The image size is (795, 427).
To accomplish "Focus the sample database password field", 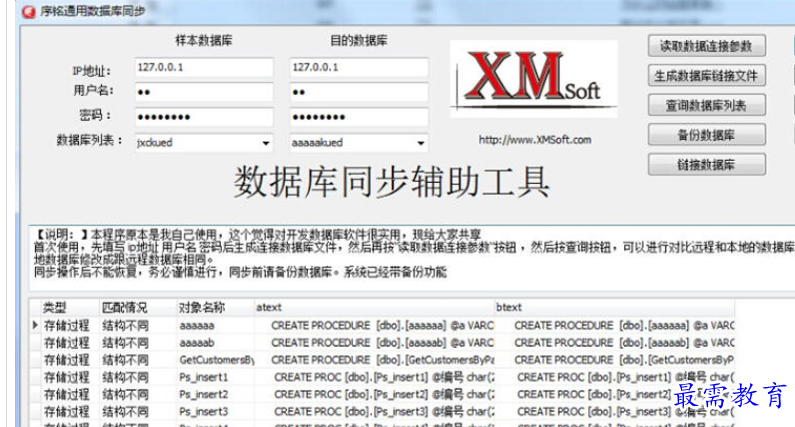I will (204, 117).
